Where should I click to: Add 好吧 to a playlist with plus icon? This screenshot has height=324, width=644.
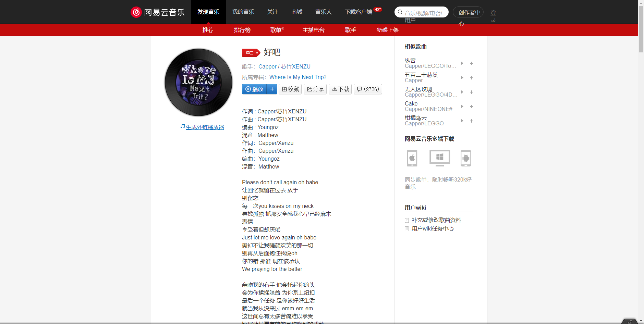pyautogui.click(x=272, y=89)
